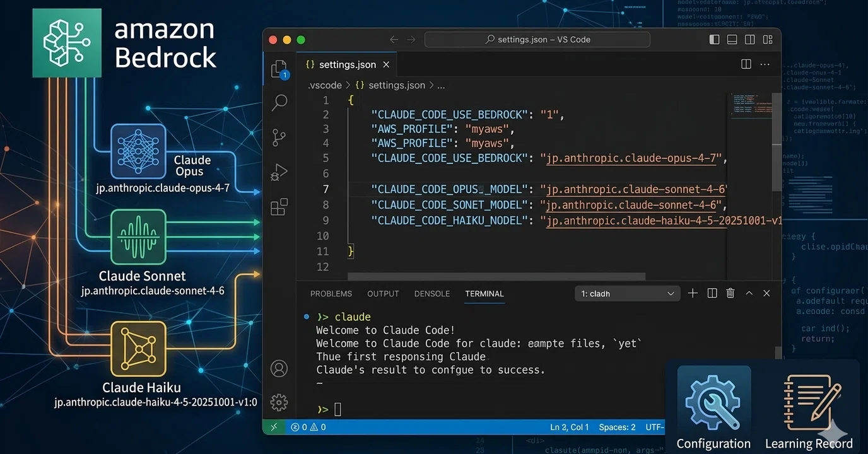The image size is (868, 454).
Task: Split the editor to the right
Action: click(746, 64)
